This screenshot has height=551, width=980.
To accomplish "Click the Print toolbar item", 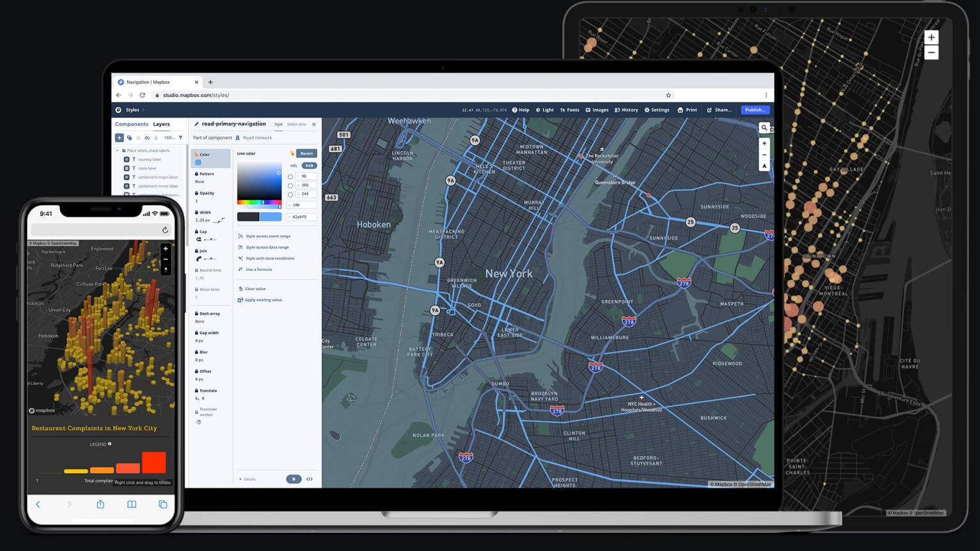I will 688,110.
